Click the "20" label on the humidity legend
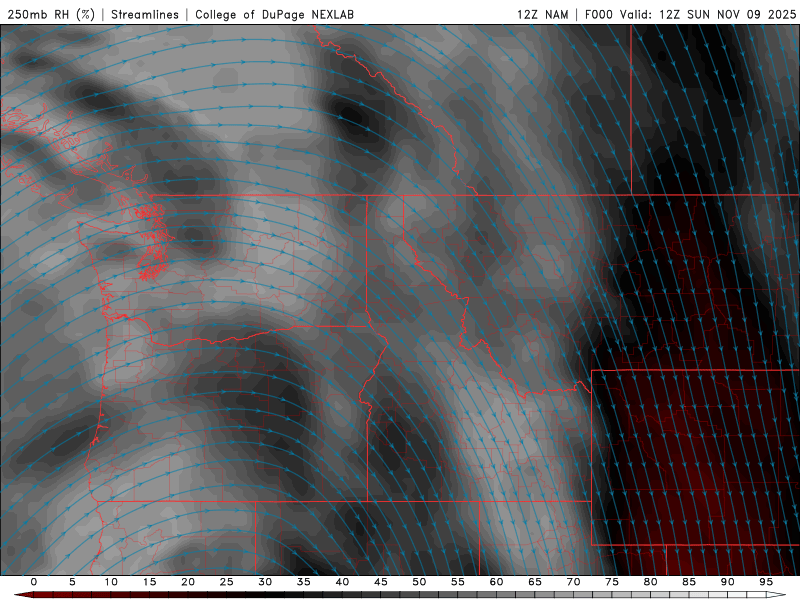The width and height of the screenshot is (800, 600). point(188,582)
